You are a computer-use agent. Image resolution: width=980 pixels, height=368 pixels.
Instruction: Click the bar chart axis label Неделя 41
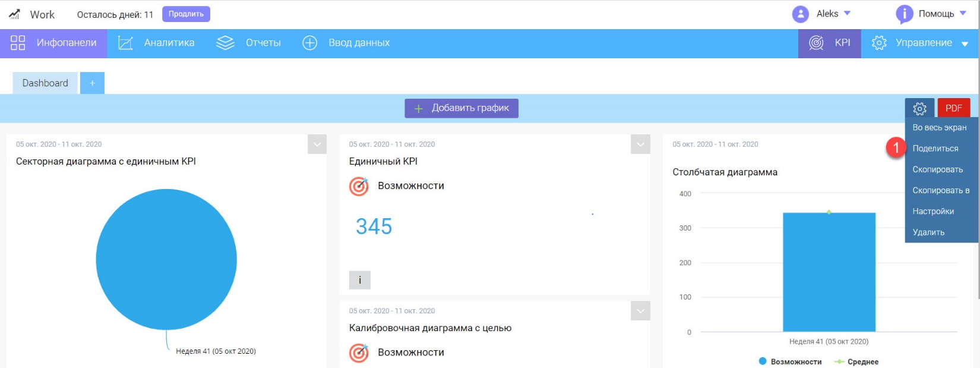tap(829, 342)
